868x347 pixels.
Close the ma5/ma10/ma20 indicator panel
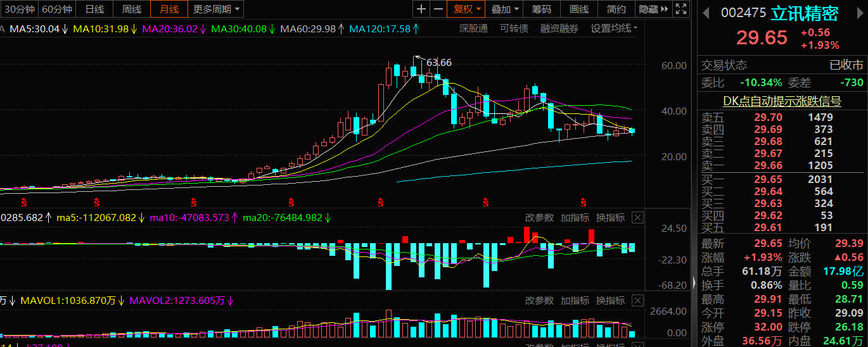637,218
